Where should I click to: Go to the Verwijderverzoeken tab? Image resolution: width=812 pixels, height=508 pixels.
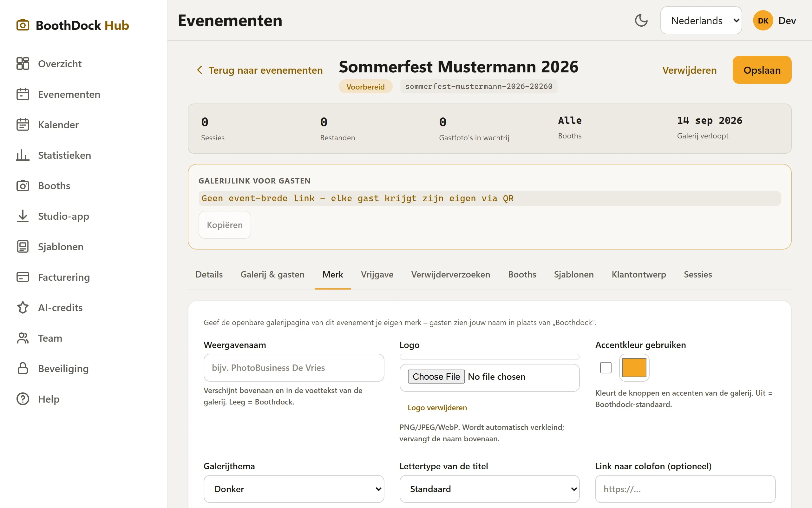(x=451, y=275)
